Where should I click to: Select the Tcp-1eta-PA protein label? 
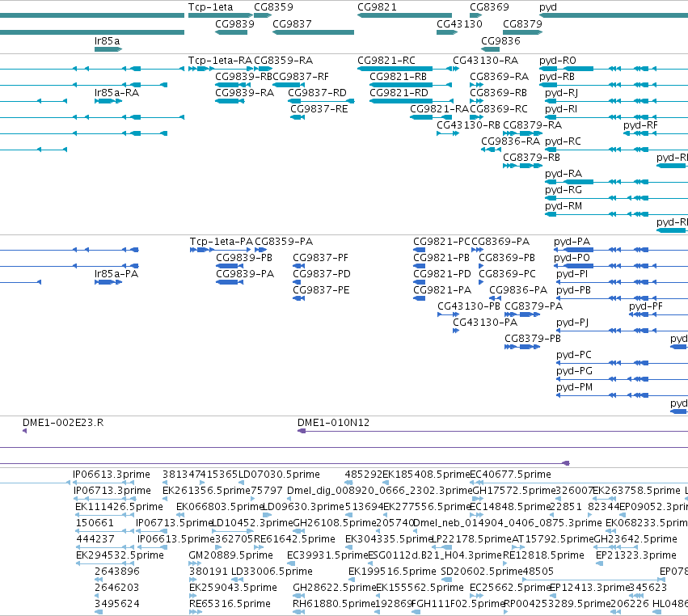222,242
